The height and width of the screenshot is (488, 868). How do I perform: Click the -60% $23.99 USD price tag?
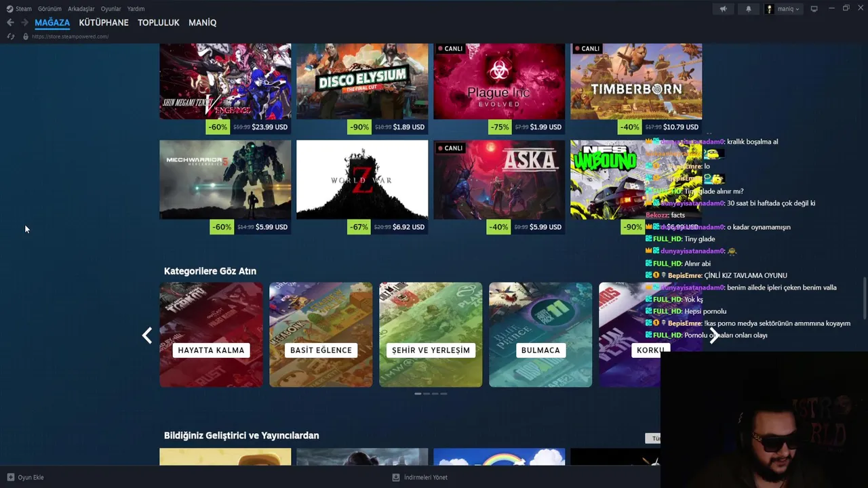[248, 127]
